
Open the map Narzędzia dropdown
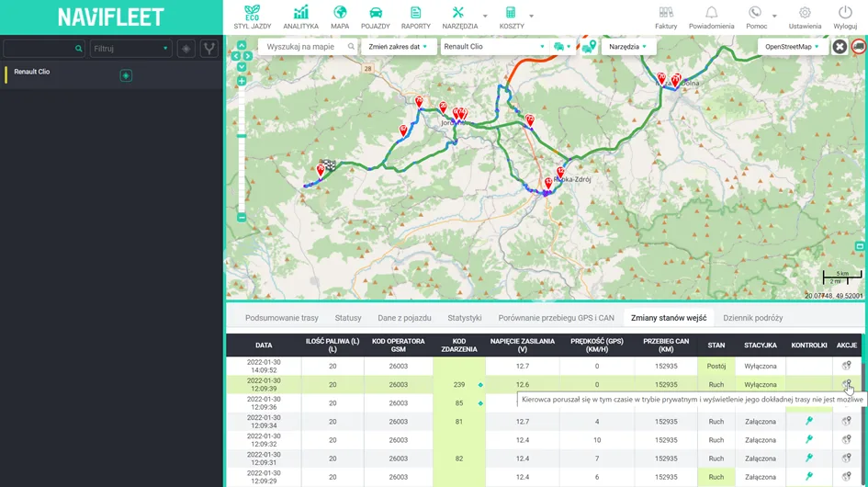click(627, 47)
